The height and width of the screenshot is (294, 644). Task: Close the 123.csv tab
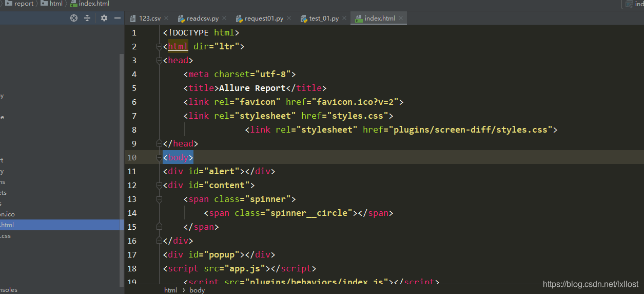pyautogui.click(x=167, y=18)
